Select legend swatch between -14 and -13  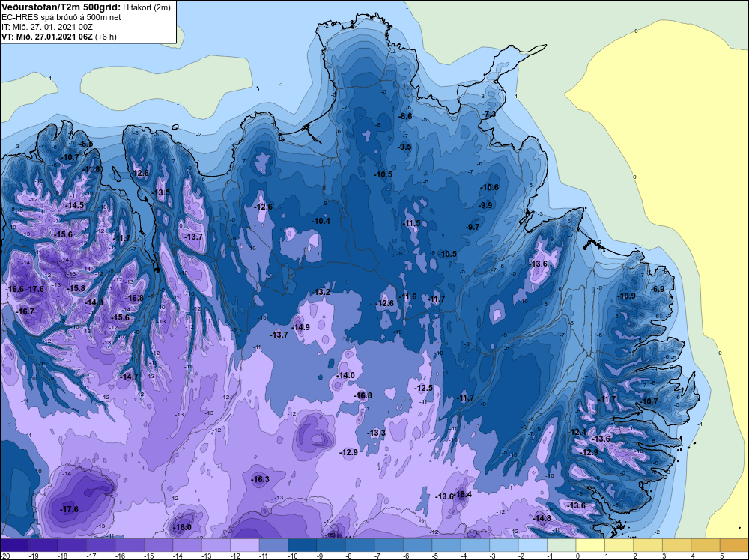(187, 545)
